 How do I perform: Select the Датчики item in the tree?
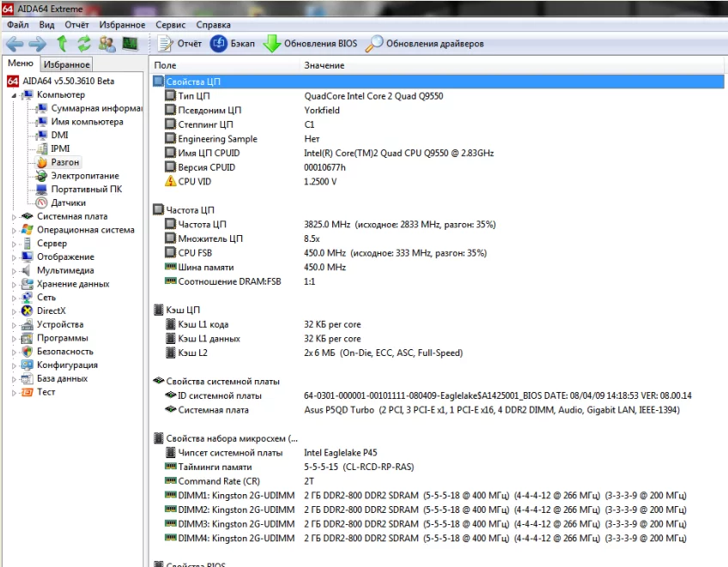tap(68, 202)
